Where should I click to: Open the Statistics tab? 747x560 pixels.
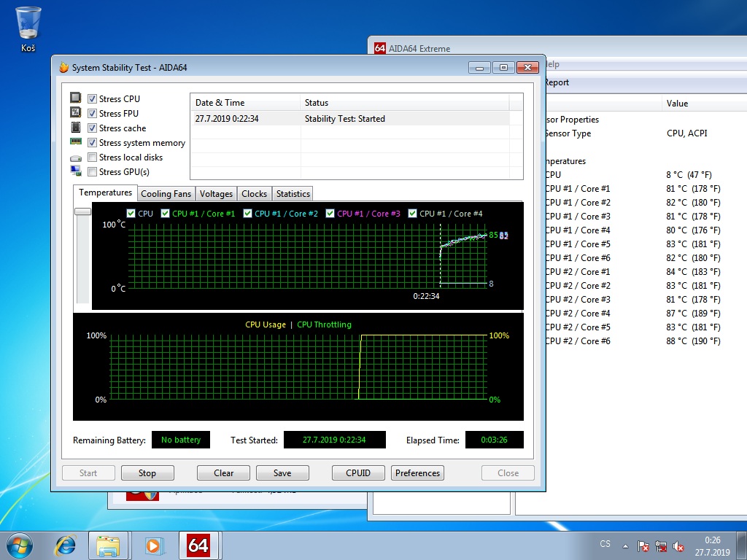click(x=293, y=194)
